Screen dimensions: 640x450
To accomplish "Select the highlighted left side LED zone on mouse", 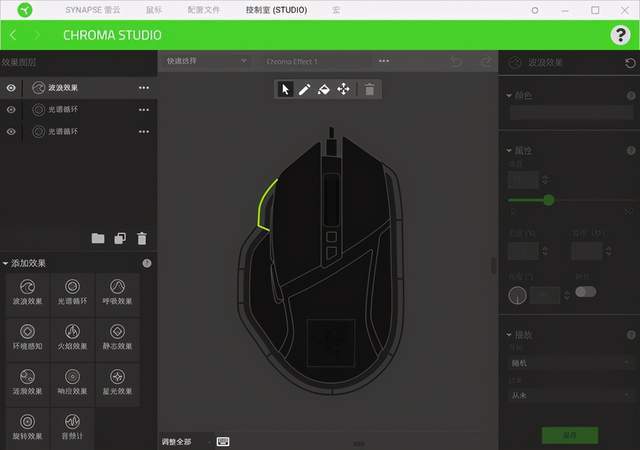I will click(x=265, y=205).
